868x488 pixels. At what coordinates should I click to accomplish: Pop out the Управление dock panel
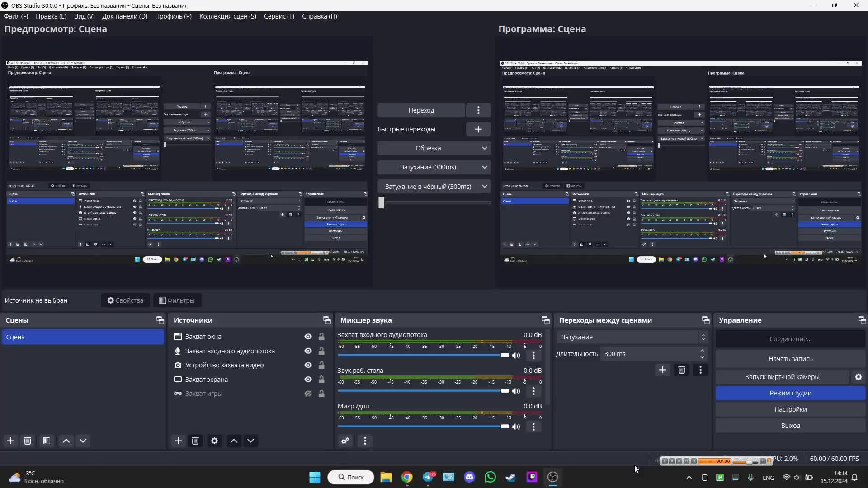click(x=862, y=320)
